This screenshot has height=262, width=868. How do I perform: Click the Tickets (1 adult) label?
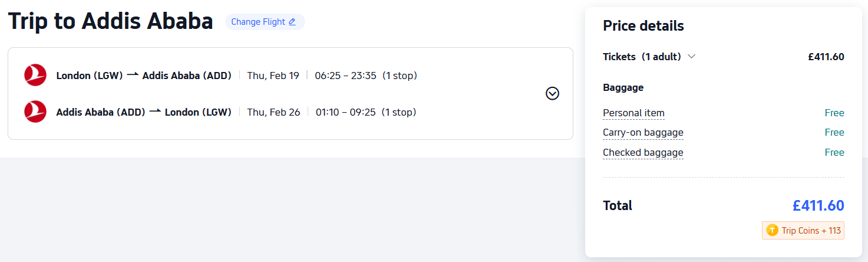[x=642, y=57]
